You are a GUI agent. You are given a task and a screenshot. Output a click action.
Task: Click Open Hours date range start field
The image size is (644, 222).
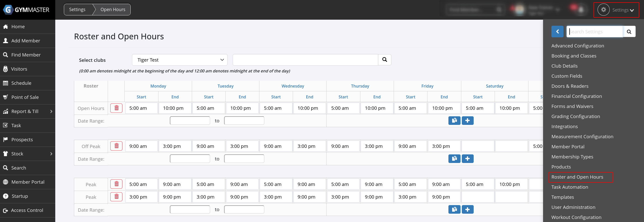(x=190, y=121)
